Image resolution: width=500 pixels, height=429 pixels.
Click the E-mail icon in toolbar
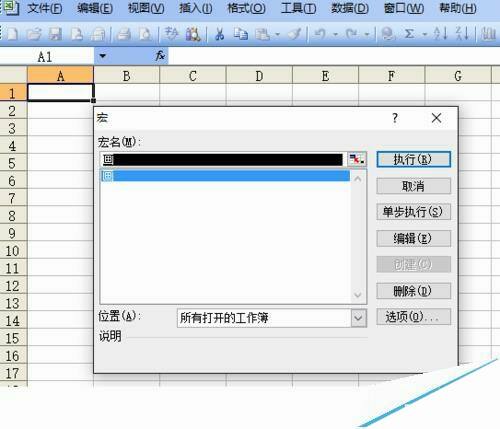coord(98,34)
